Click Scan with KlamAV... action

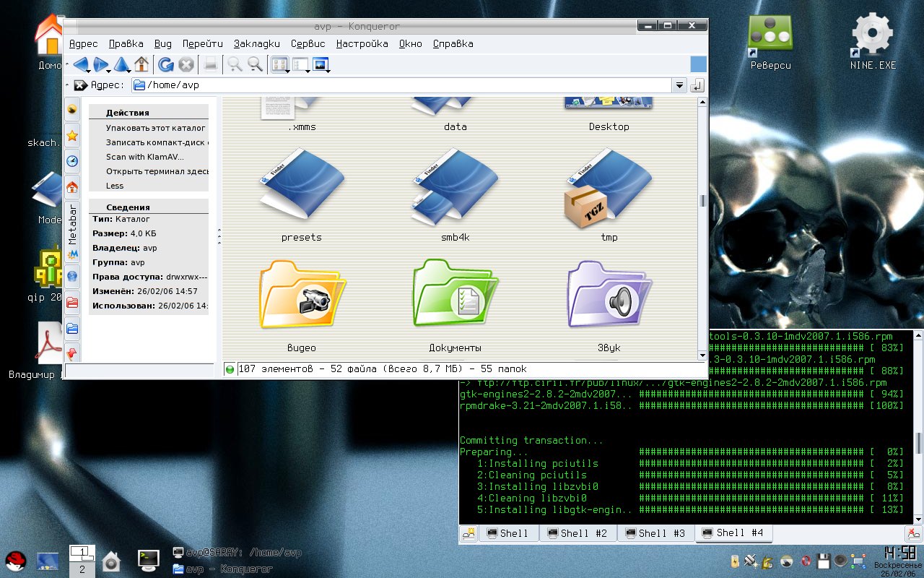point(144,157)
